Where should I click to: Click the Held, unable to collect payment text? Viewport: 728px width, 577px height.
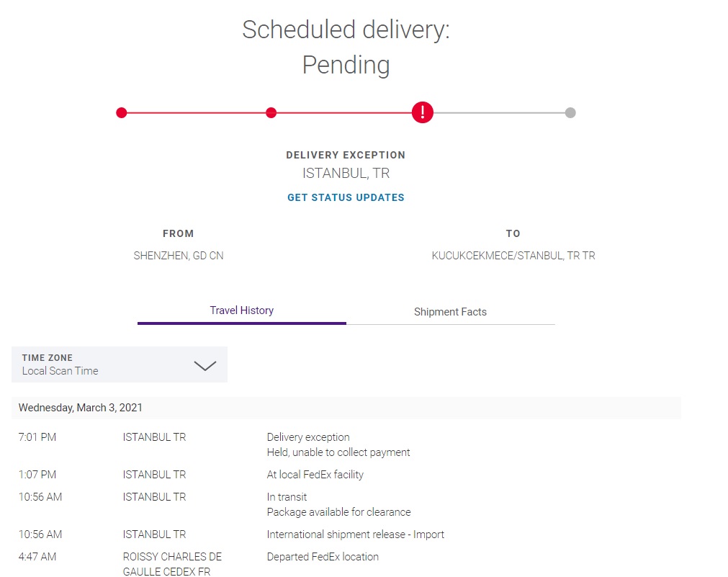338,452
